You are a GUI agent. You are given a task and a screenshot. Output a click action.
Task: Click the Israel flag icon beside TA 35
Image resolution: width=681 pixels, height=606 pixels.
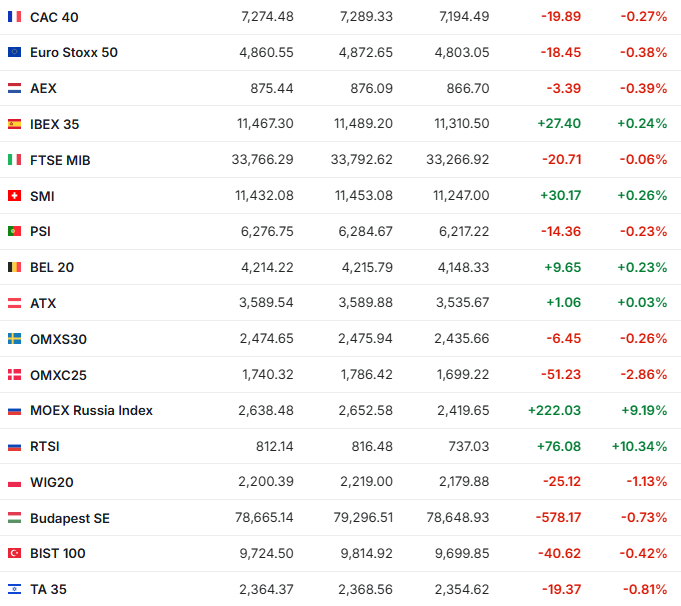(14, 589)
